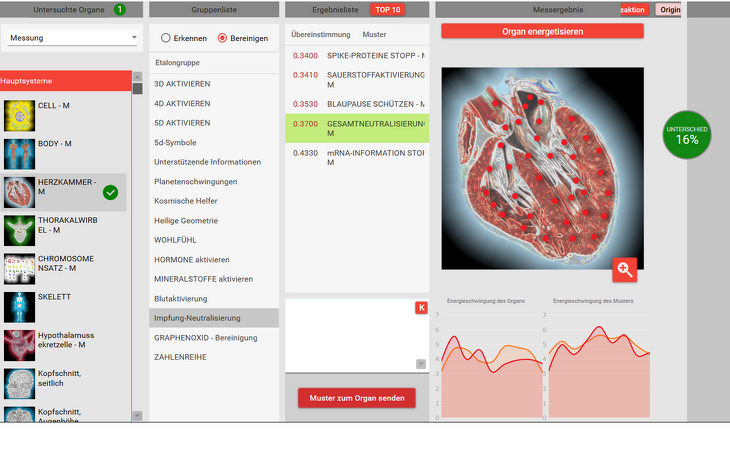Click the green checkmark beside HERZKAMMER
The height and width of the screenshot is (456, 730).
tap(110, 192)
